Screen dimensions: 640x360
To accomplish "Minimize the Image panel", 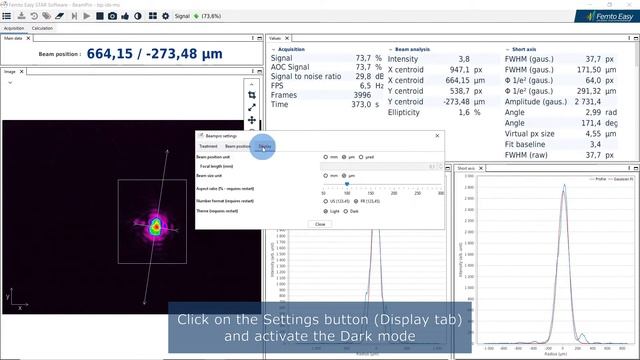I will click(x=259, y=71).
